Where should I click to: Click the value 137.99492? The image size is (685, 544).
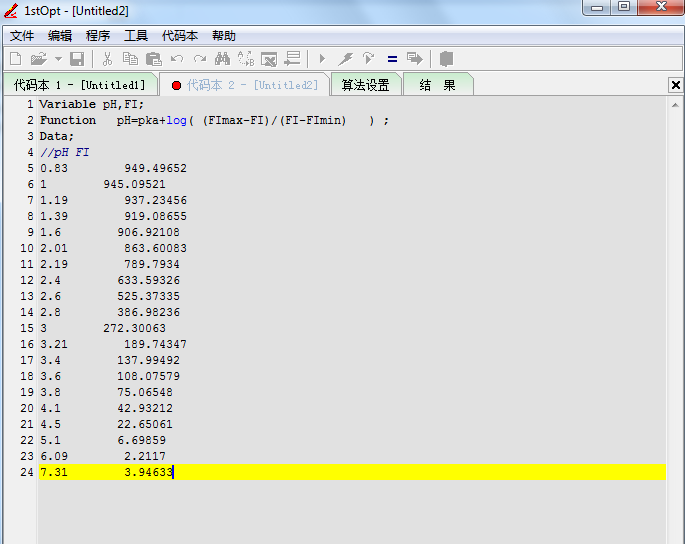[149, 360]
